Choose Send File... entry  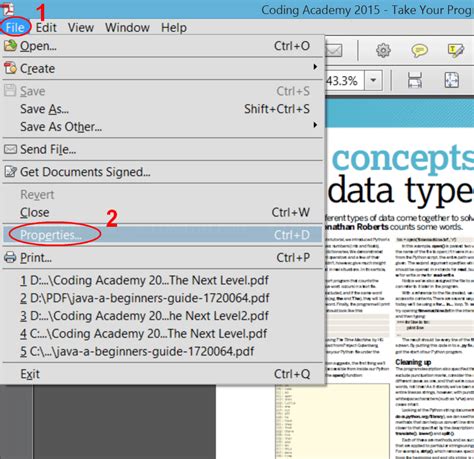163,149
